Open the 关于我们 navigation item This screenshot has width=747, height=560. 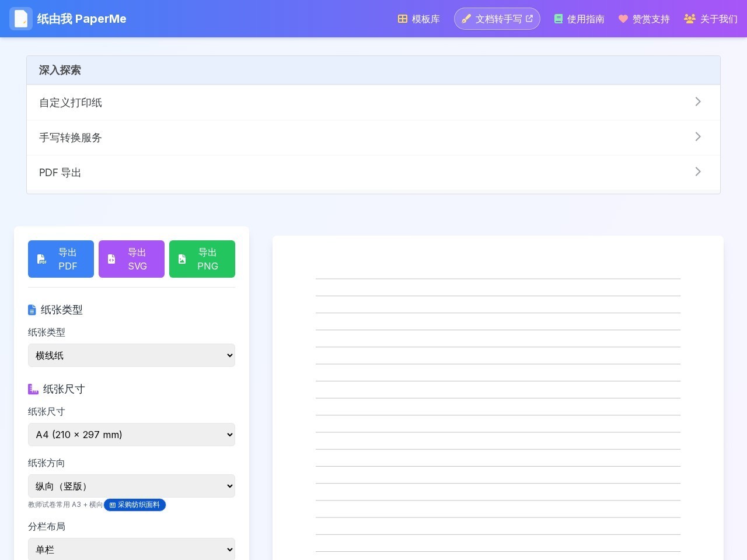711,19
